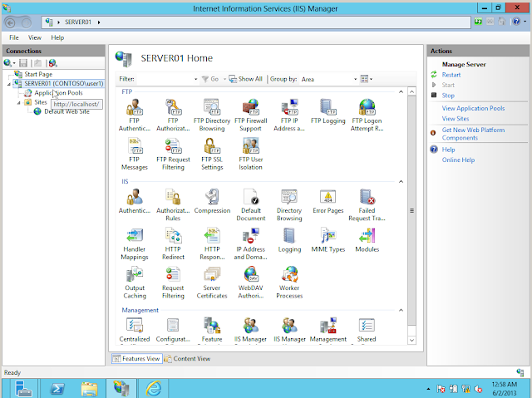The width and height of the screenshot is (532, 398).
Task: Collapse the Sites tree node
Action: click(18, 102)
